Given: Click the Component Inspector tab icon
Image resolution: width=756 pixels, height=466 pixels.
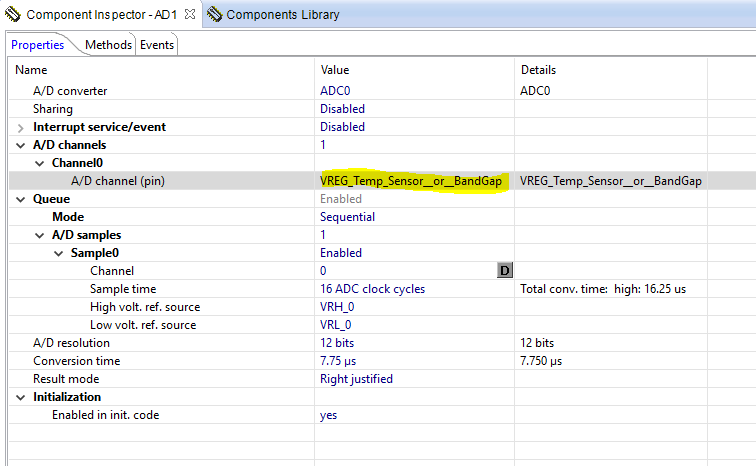Looking at the screenshot, I should click(14, 15).
